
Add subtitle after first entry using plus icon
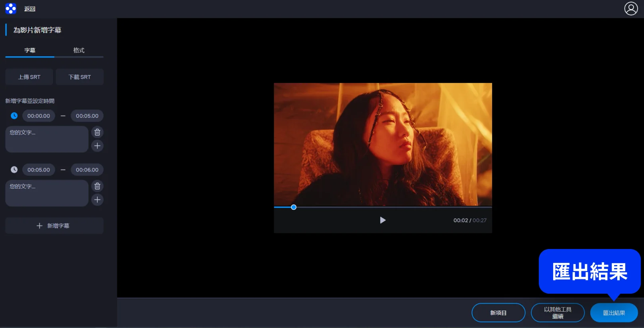click(97, 146)
